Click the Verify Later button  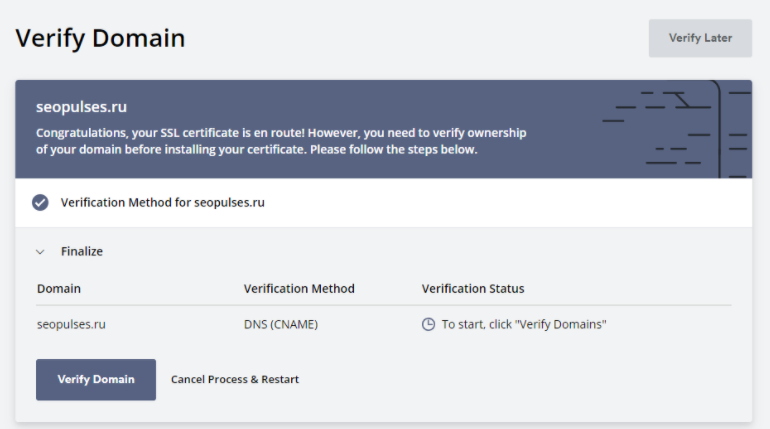pos(700,38)
